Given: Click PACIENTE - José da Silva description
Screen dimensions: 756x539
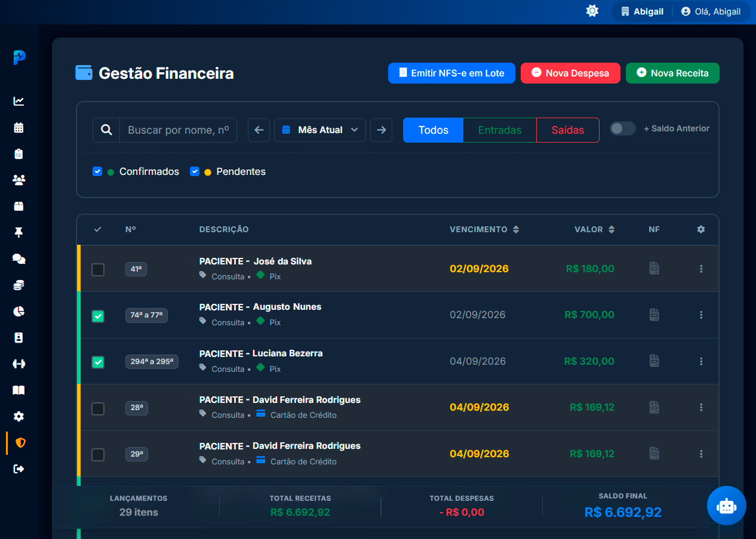Looking at the screenshot, I should pyautogui.click(x=256, y=261).
